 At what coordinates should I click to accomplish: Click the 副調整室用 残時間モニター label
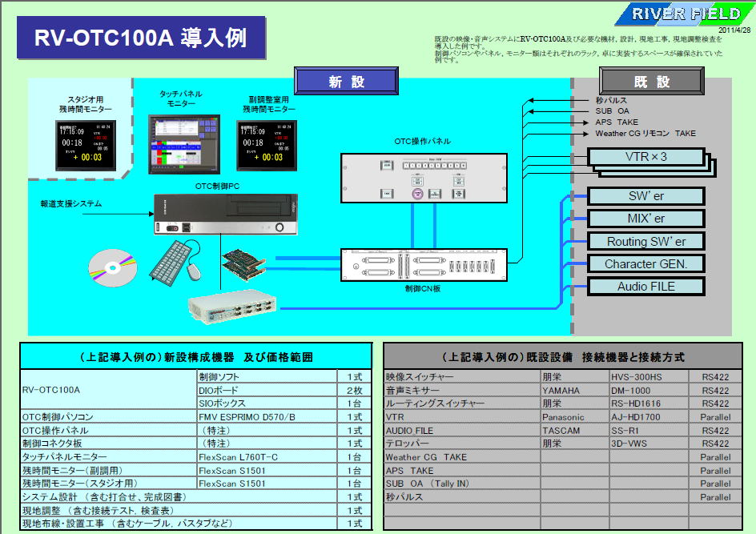tap(268, 105)
